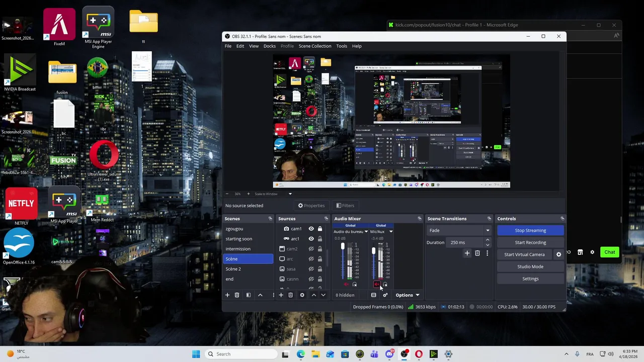Viewport: 644px width, 362px height.
Task: Show the arc source with its eye icon
Action: pos(311,259)
